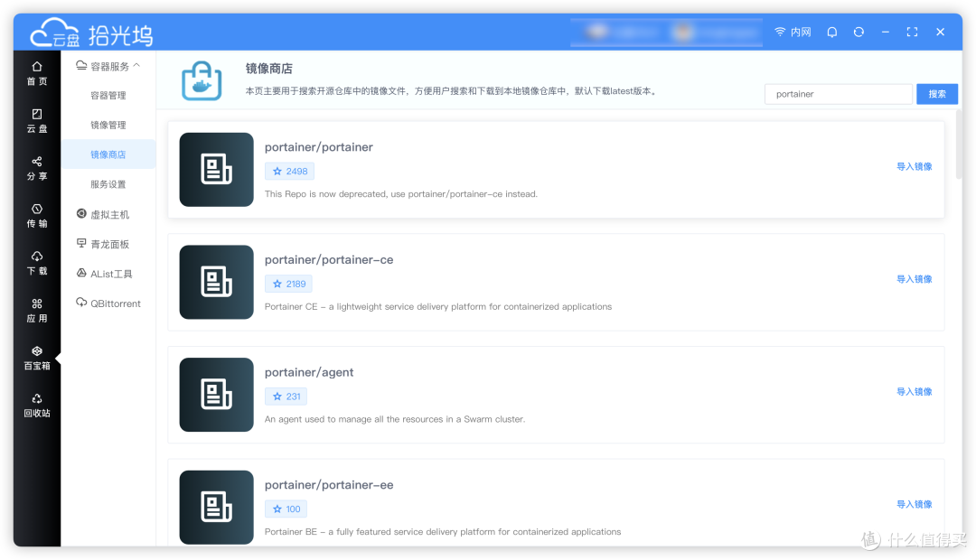Screen dimensions: 976x560
Task: Click the deprecated repo description text
Action: 401,194
